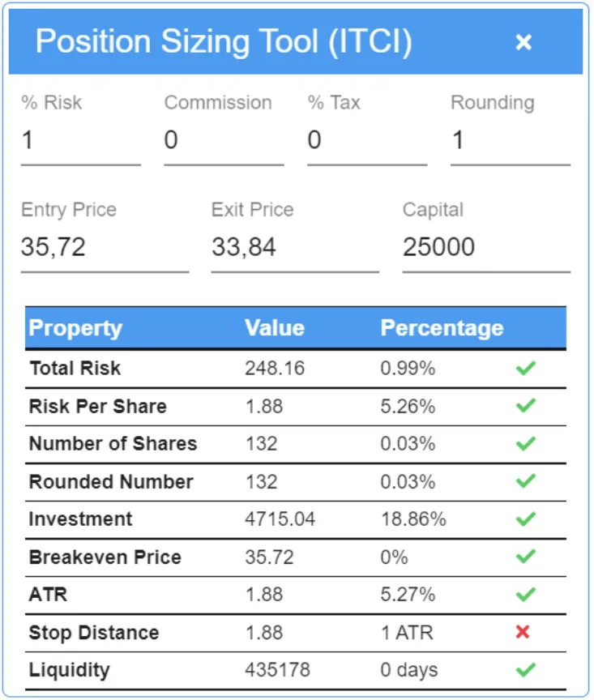Click the ATR row green checkmark
Viewport: 594px width, 700px height.
[526, 595]
